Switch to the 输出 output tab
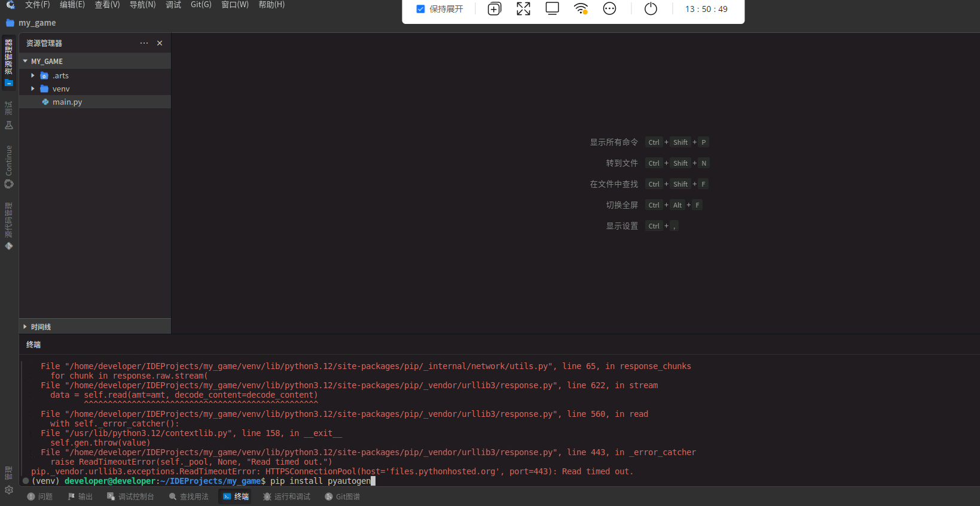Viewport: 980px width, 506px height. pos(80,496)
